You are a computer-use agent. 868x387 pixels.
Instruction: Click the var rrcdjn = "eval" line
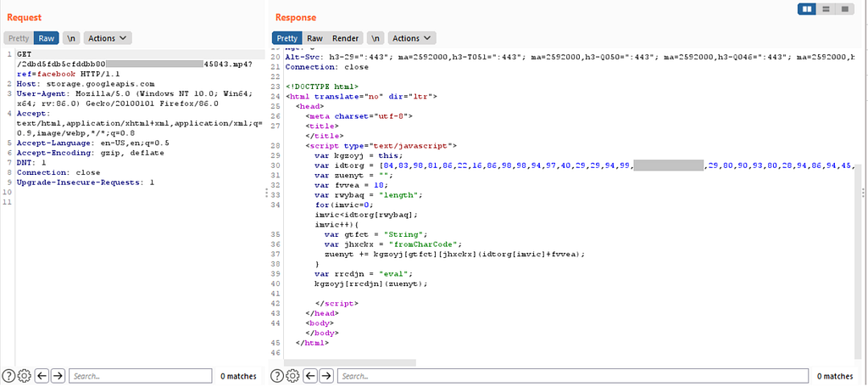[x=364, y=274]
